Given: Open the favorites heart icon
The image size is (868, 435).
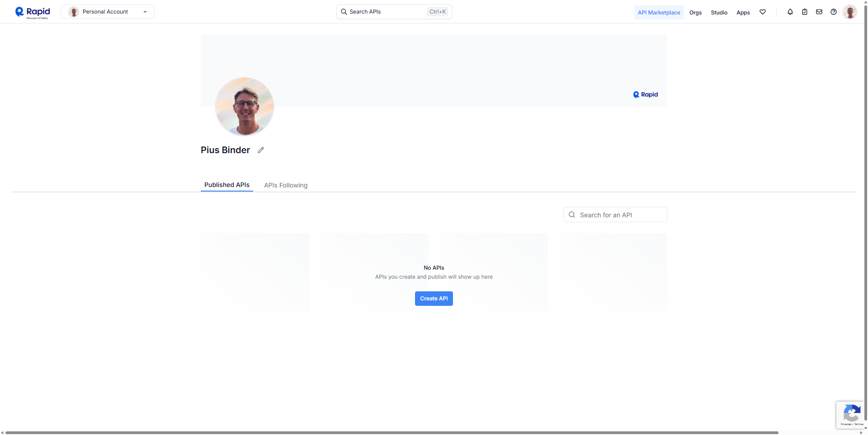Looking at the screenshot, I should (x=763, y=12).
